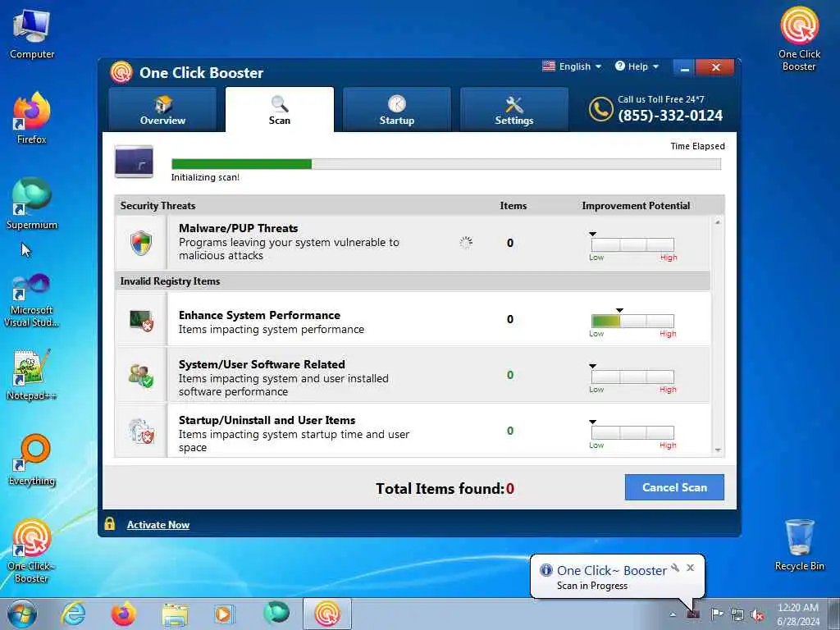Select the System/User Software Related row title
This screenshot has width=840, height=630.
coord(262,364)
